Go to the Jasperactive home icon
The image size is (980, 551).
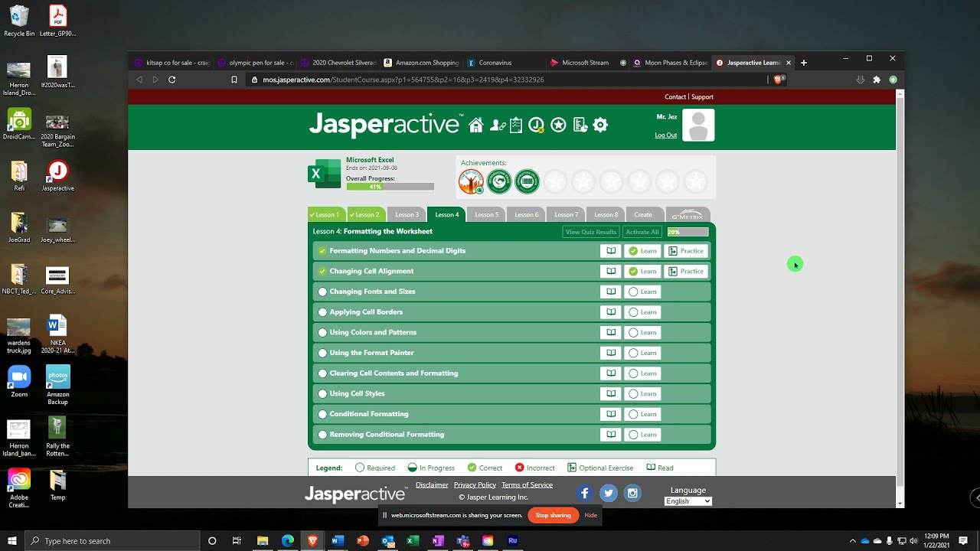click(x=476, y=126)
